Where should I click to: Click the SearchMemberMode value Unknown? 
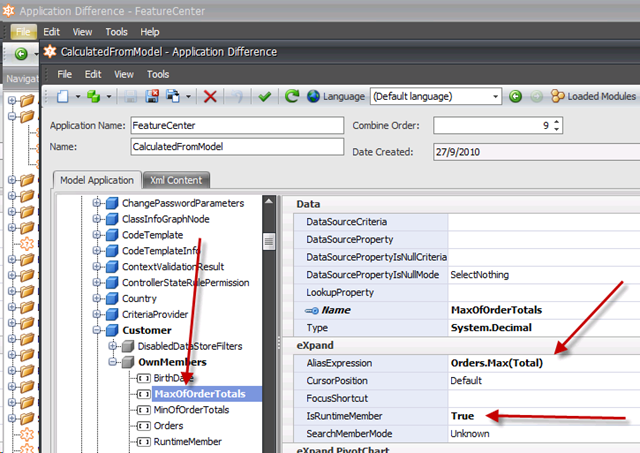469,433
